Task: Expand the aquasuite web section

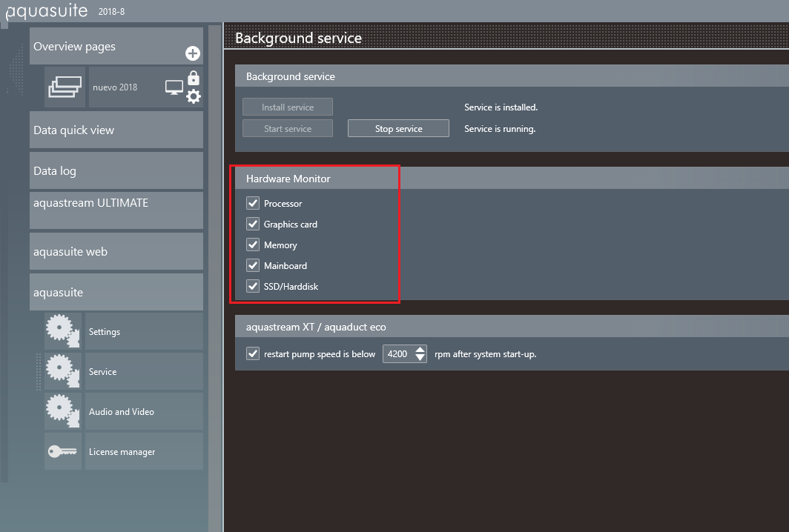Action: (x=116, y=252)
